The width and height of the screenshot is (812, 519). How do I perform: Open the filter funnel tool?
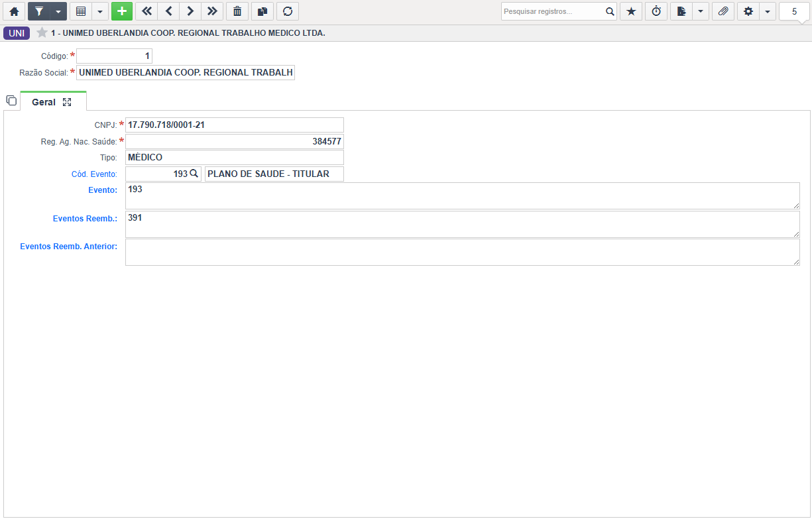click(x=39, y=11)
